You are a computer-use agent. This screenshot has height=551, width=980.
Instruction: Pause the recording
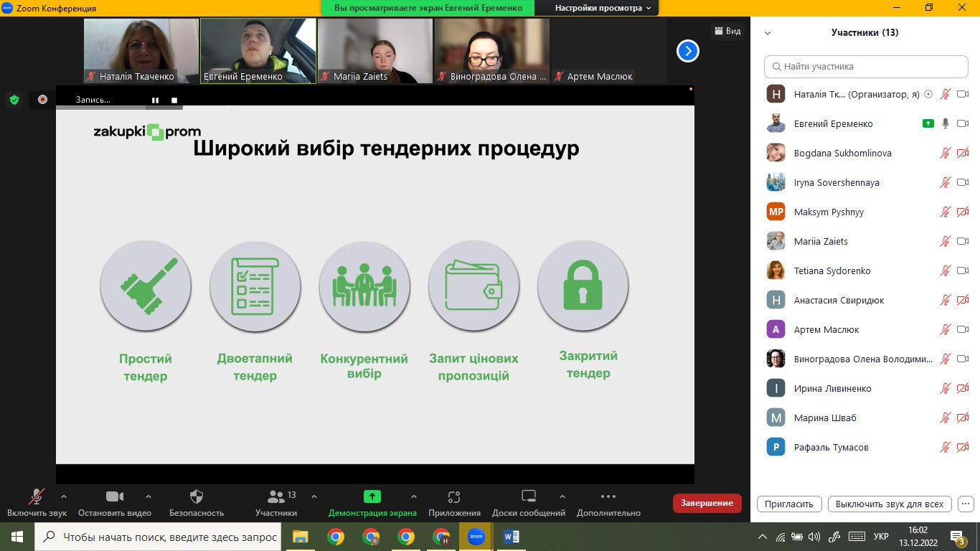click(155, 100)
